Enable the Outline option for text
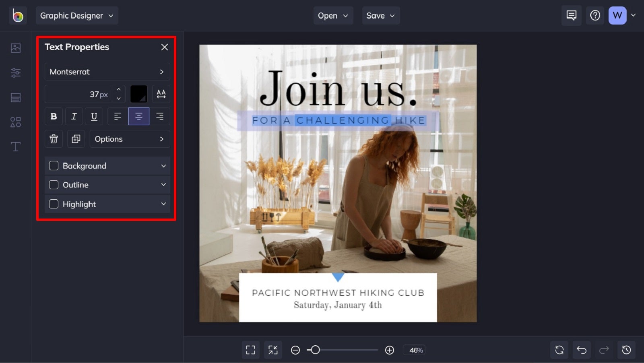The width and height of the screenshot is (644, 363). 54,185
